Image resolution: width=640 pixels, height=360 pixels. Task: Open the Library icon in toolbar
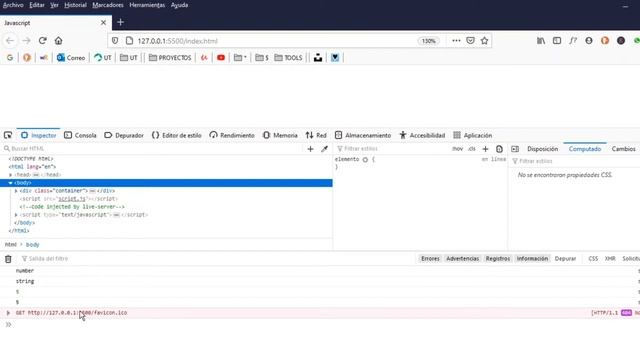(541, 41)
